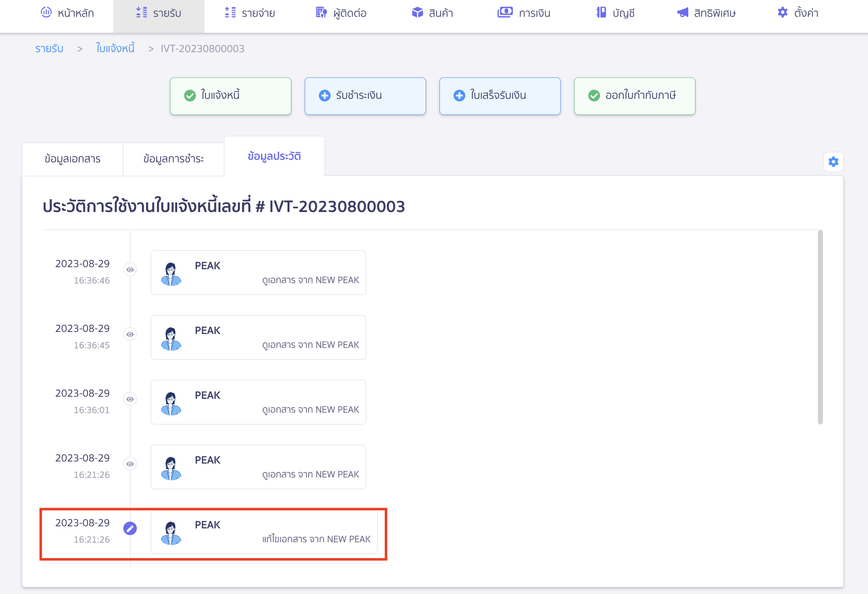868x594 pixels.
Task: Click the purple pencil edit marker in timeline
Action: 130,528
